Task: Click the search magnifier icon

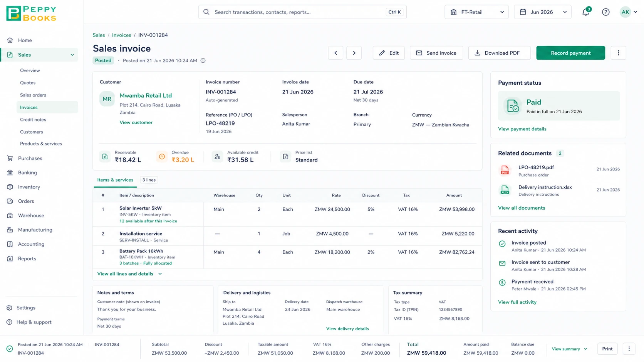Action: pos(206,12)
